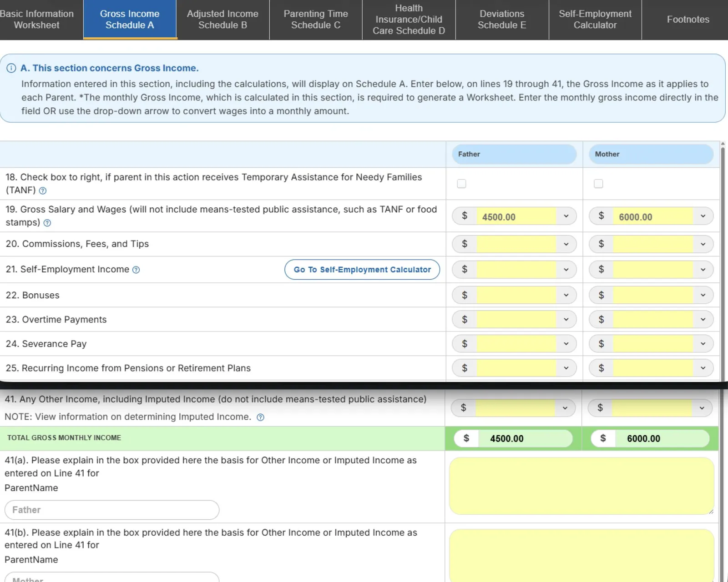Click Imputed Income information help icon

tap(260, 417)
